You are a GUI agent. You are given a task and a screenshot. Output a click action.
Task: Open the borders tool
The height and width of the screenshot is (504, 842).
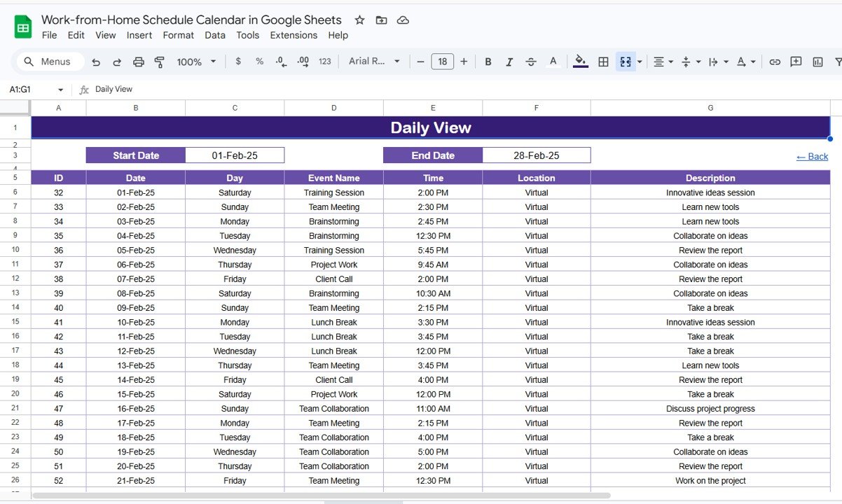tap(603, 62)
